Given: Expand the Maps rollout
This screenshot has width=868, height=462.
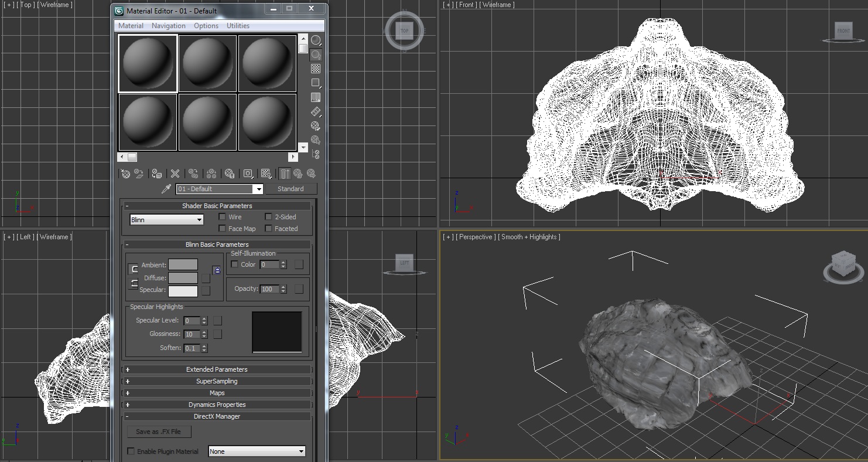Looking at the screenshot, I should click(217, 393).
